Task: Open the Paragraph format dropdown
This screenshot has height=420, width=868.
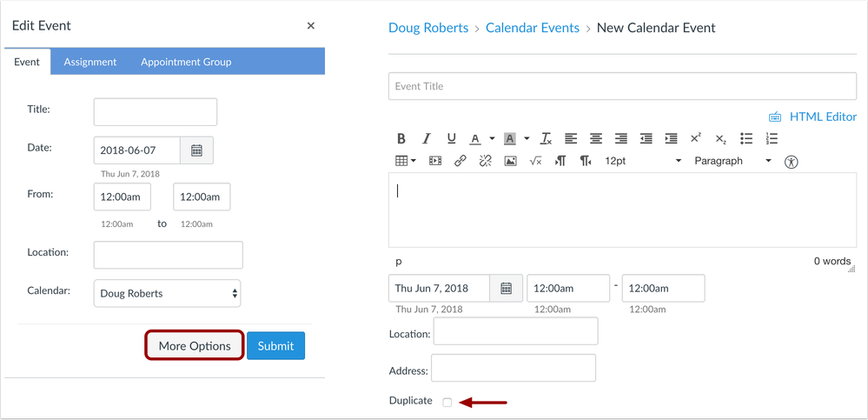Action: click(733, 161)
